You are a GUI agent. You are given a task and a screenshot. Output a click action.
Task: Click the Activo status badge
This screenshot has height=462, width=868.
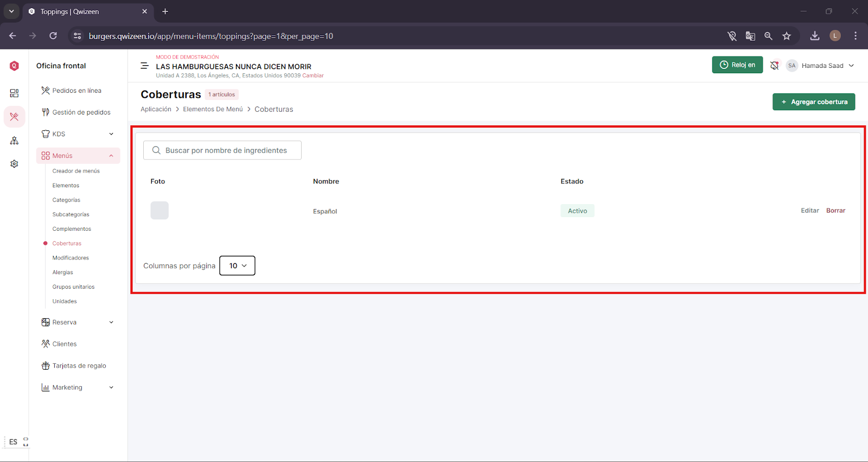point(577,211)
